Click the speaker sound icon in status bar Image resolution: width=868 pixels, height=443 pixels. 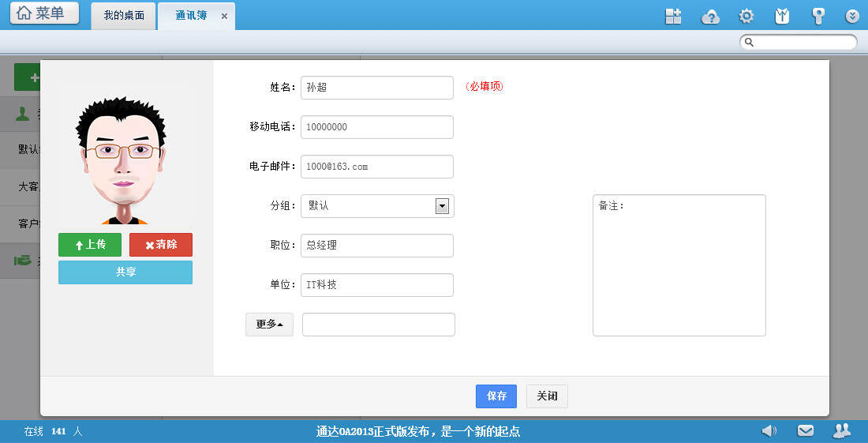769,430
